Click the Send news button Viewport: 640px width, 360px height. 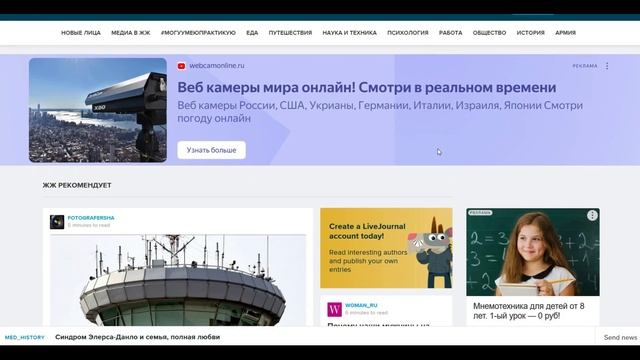tap(620, 338)
